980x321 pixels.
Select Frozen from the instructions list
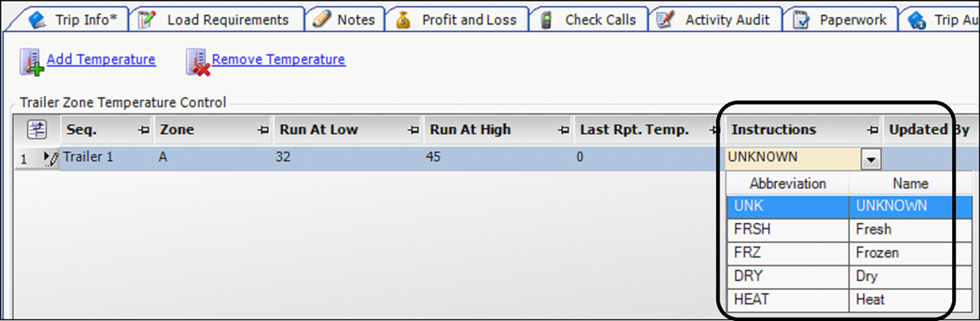(839, 253)
